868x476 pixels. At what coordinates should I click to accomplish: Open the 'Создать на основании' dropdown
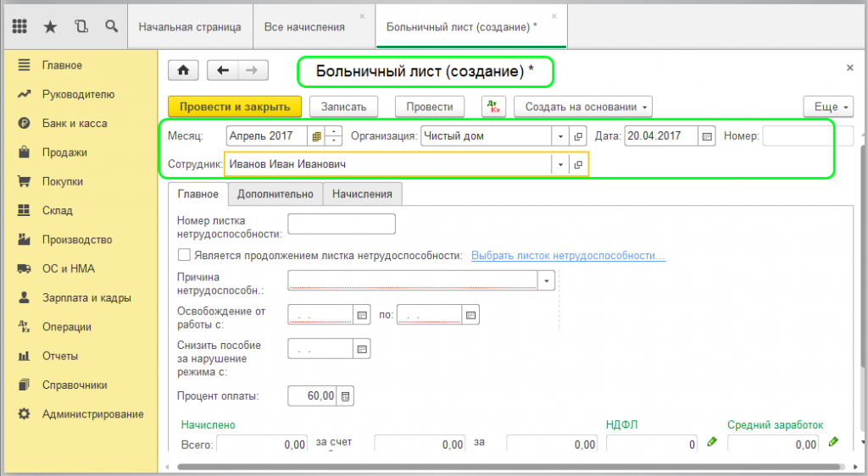587,107
